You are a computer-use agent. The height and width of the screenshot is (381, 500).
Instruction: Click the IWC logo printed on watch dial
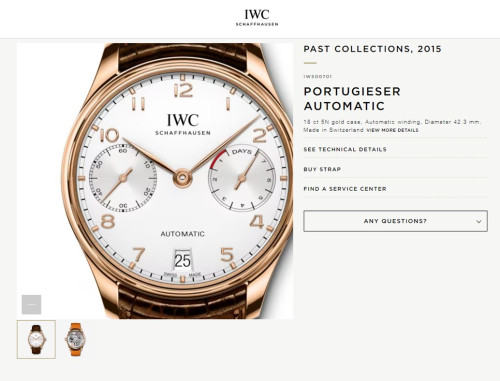click(183, 124)
